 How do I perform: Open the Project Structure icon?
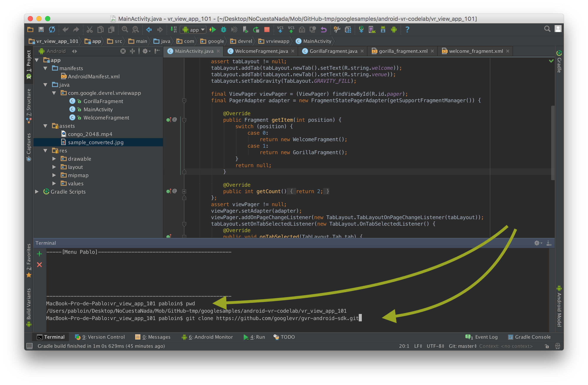348,30
